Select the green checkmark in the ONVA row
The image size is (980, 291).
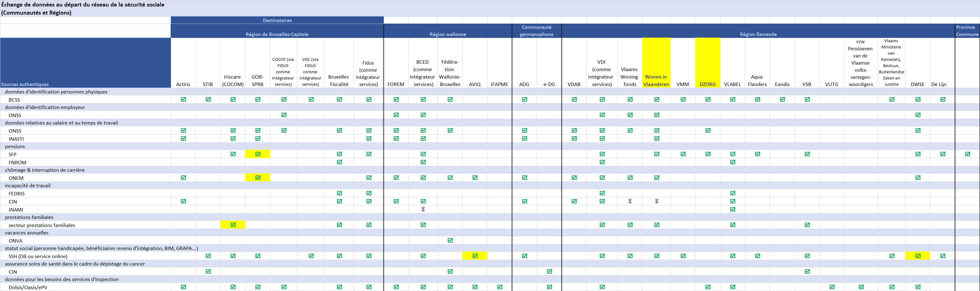tap(450, 240)
